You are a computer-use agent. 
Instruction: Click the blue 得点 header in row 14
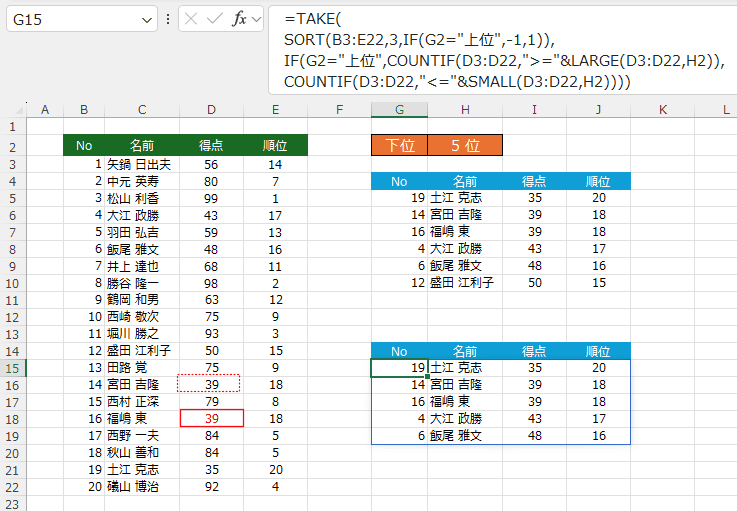click(532, 351)
